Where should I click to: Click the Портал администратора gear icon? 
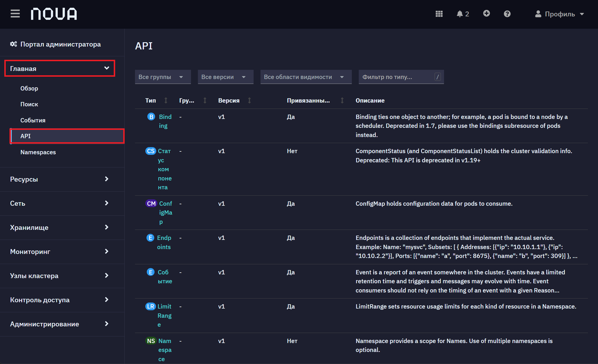click(13, 44)
